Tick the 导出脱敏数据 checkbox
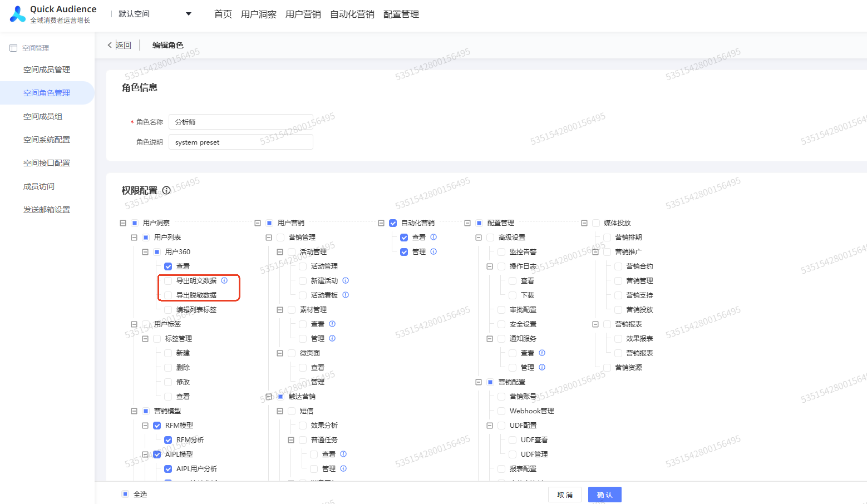Image resolution: width=867 pixels, height=504 pixels. coord(168,295)
